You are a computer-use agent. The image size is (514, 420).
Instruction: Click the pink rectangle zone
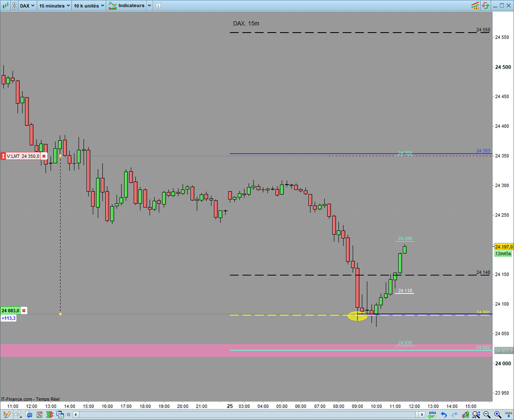(246, 351)
